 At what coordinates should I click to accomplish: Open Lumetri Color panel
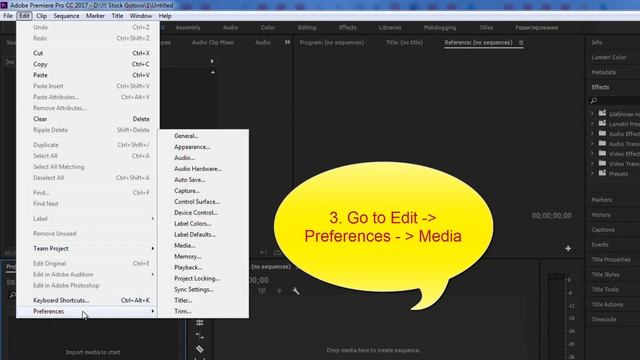[x=609, y=58]
